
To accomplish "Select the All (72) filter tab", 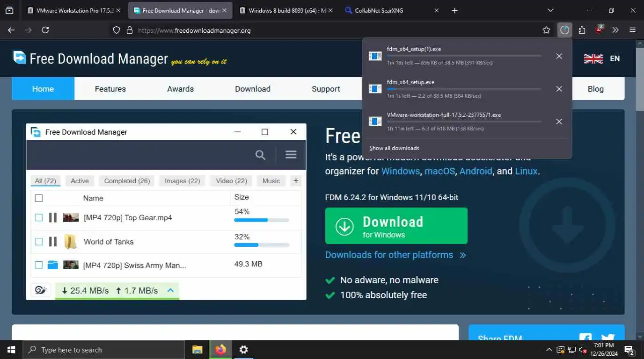I will pyautogui.click(x=45, y=181).
